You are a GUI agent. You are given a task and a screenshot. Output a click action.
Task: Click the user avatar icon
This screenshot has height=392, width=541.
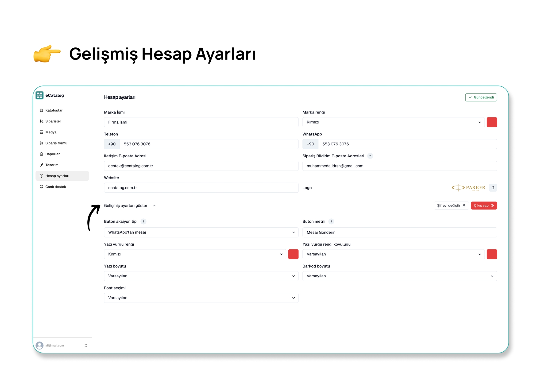coord(40,345)
